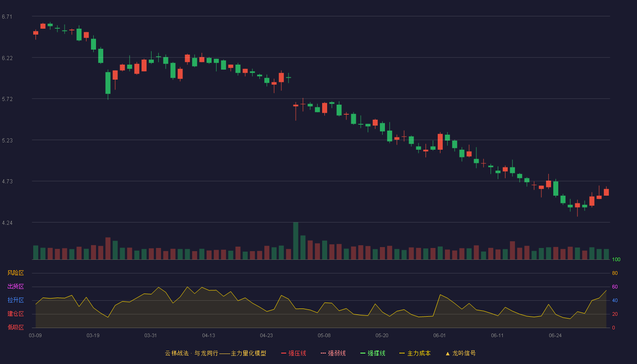Click the 06-01 date label
637x364 pixels.
pos(440,335)
